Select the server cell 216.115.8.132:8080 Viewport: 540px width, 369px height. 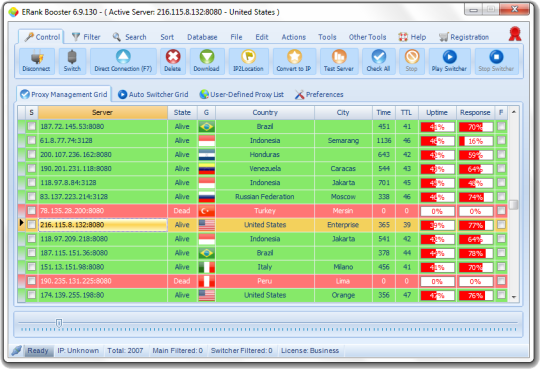[x=103, y=225]
